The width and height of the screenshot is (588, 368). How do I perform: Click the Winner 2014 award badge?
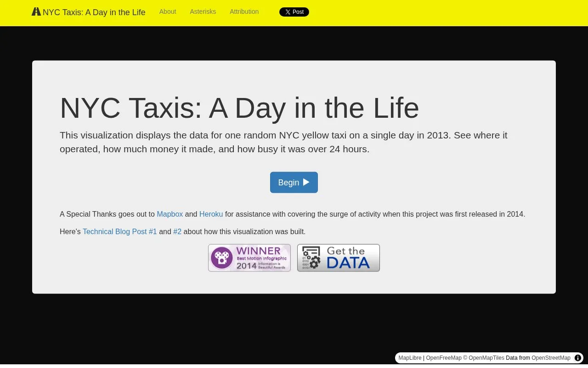coord(249,258)
